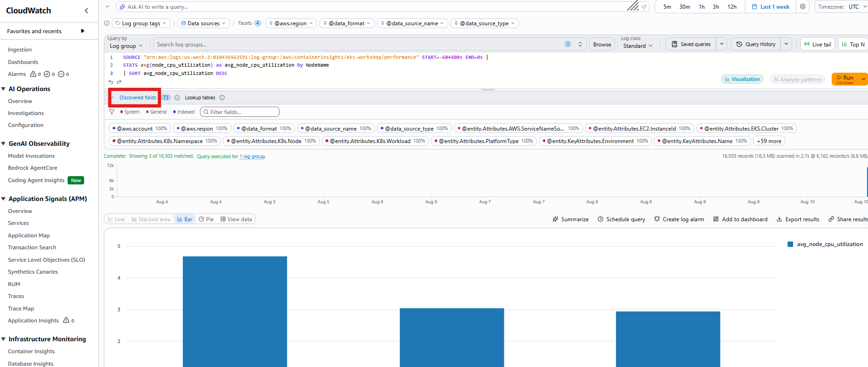This screenshot has width=868, height=367.
Task: Collapse the AI Operations section
Action: pos(4,89)
